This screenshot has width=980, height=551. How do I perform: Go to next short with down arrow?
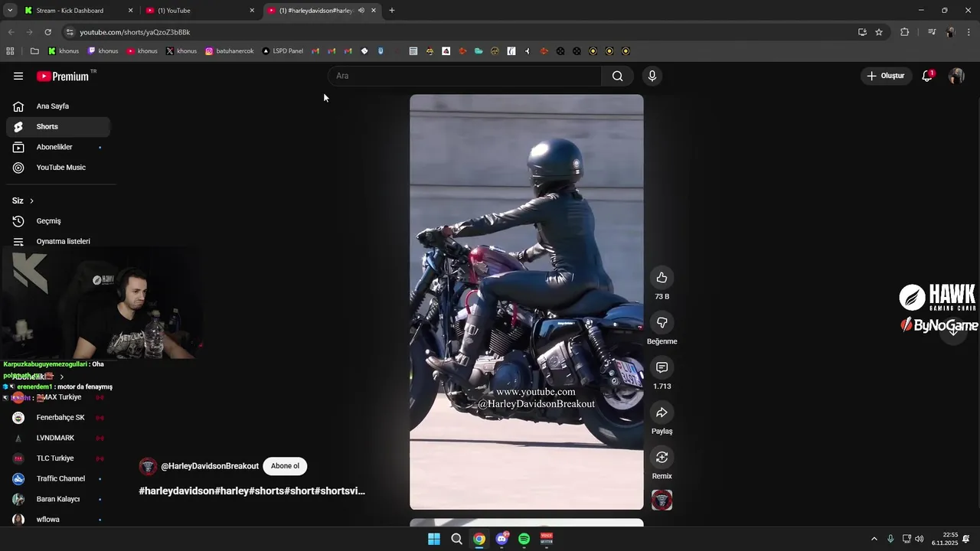[953, 330]
